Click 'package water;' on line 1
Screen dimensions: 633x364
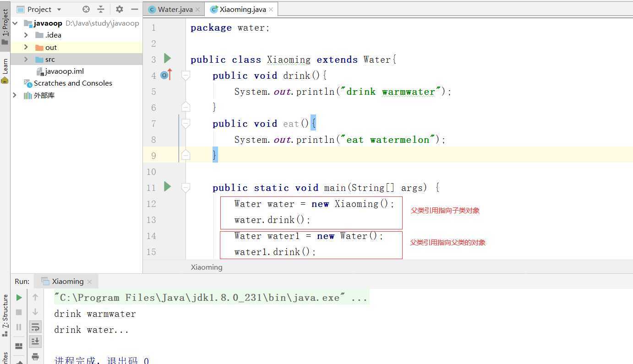pos(230,27)
